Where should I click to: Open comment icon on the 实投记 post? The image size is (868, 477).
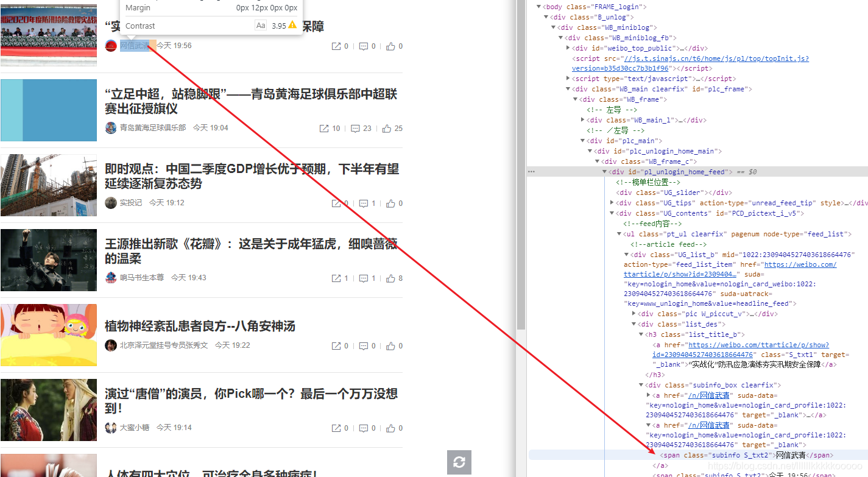[x=364, y=203]
